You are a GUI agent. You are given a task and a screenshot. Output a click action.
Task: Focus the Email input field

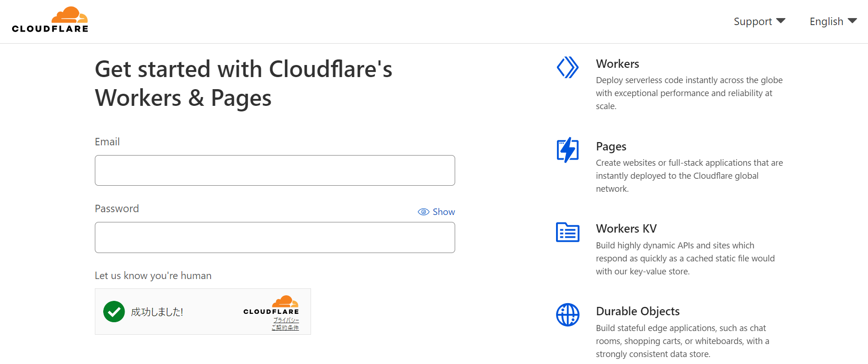click(x=275, y=170)
